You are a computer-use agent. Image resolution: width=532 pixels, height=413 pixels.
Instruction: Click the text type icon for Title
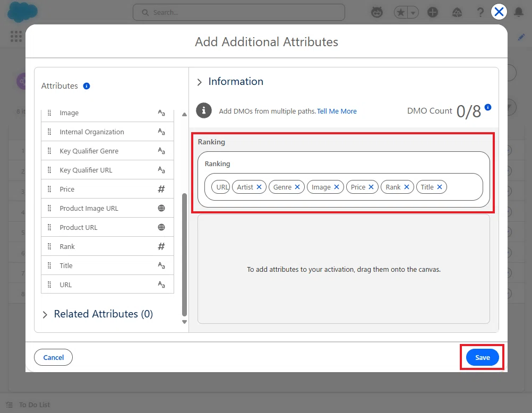[x=161, y=265]
